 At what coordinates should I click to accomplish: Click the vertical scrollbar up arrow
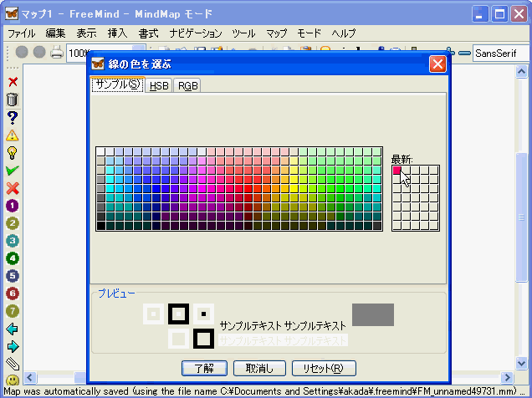(521, 72)
